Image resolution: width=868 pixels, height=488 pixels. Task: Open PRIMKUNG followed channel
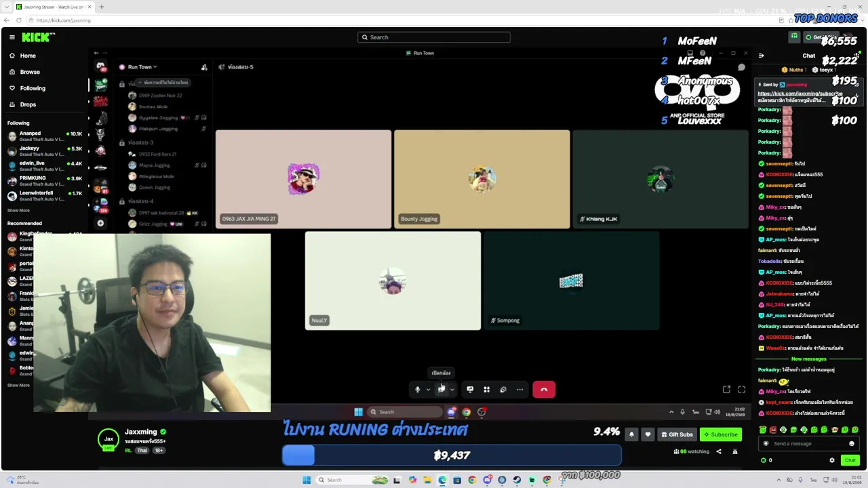45,180
